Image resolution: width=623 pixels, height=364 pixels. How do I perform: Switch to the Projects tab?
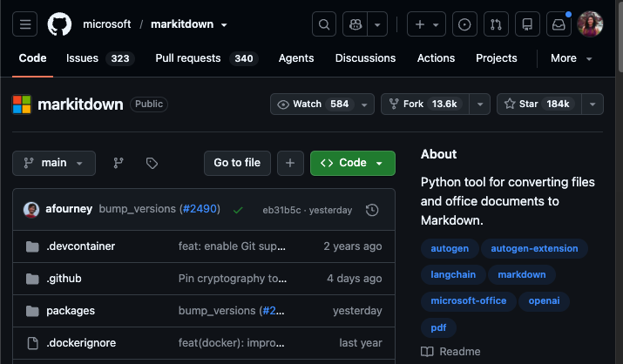point(497,58)
